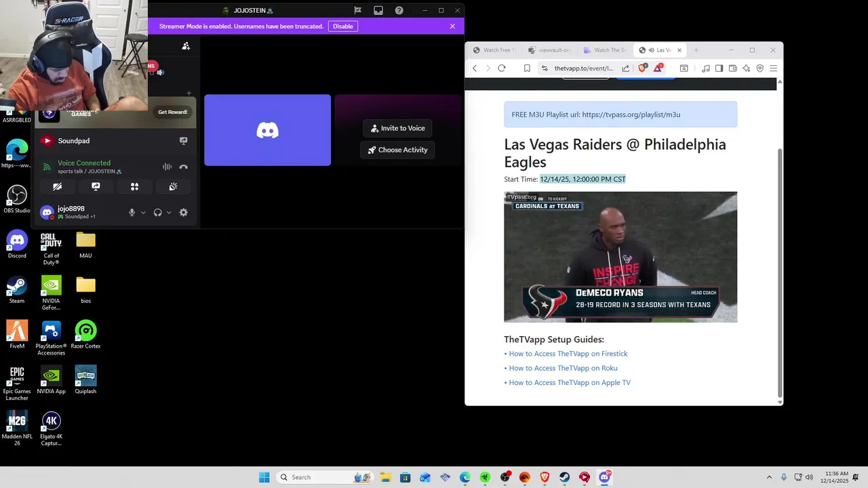Open Steam desktop shortcut
Image resolution: width=868 pixels, height=488 pixels.
click(x=17, y=289)
